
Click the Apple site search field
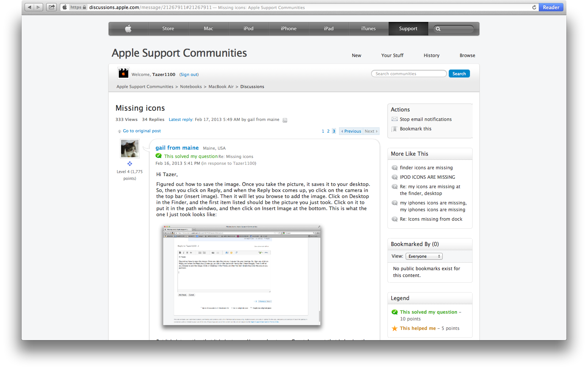(x=454, y=29)
